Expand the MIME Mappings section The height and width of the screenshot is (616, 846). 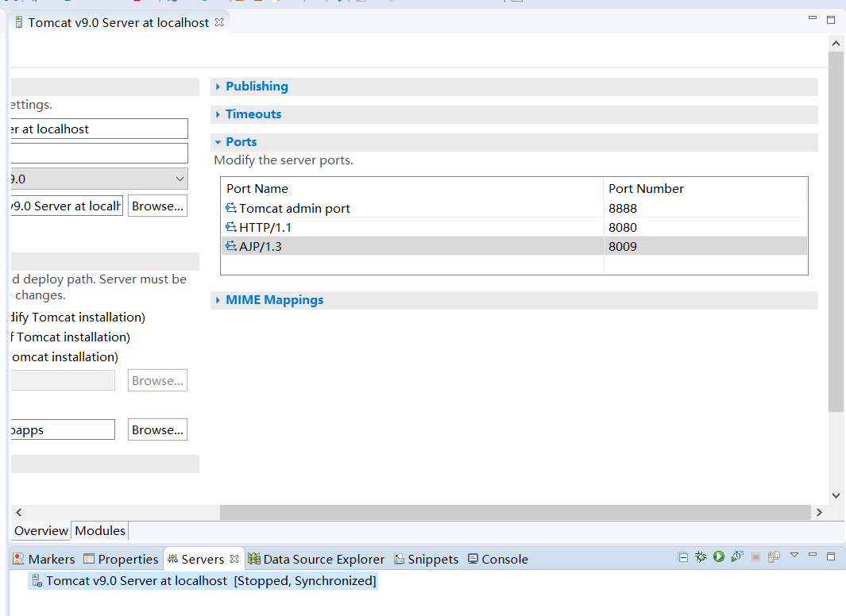(x=218, y=300)
